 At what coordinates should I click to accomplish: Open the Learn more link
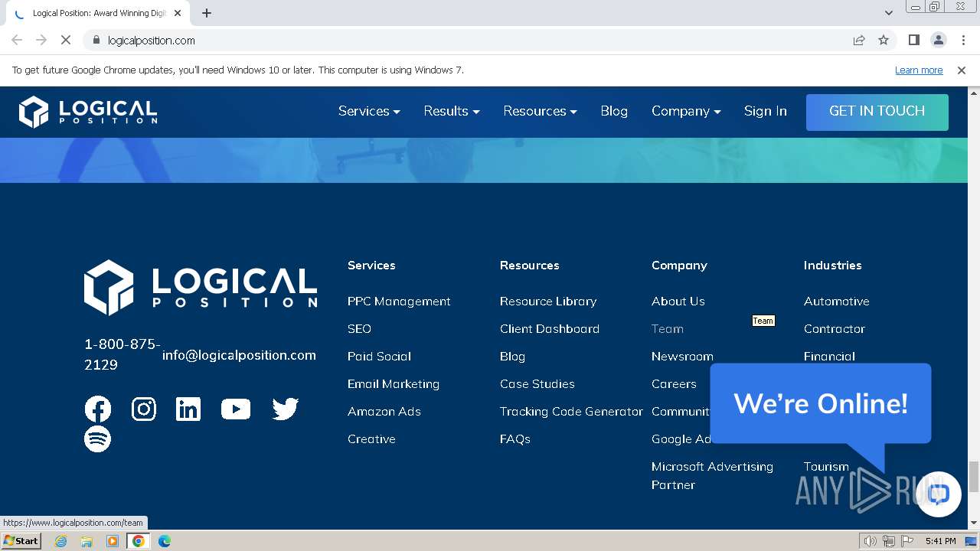tap(919, 70)
